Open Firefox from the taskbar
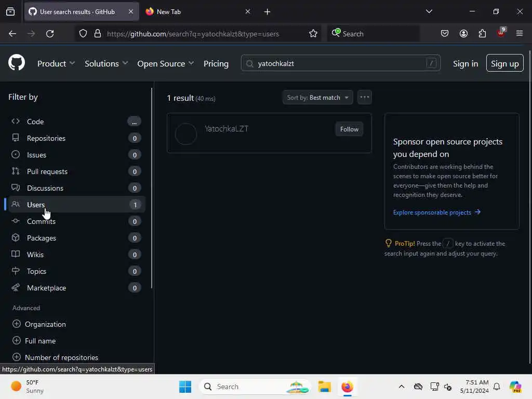Image resolution: width=532 pixels, height=399 pixels. click(347, 387)
